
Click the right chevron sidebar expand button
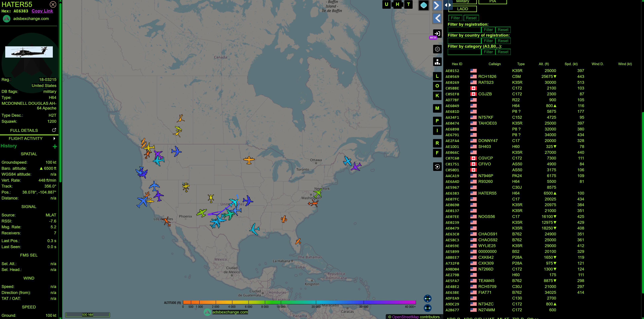pyautogui.click(x=437, y=5)
